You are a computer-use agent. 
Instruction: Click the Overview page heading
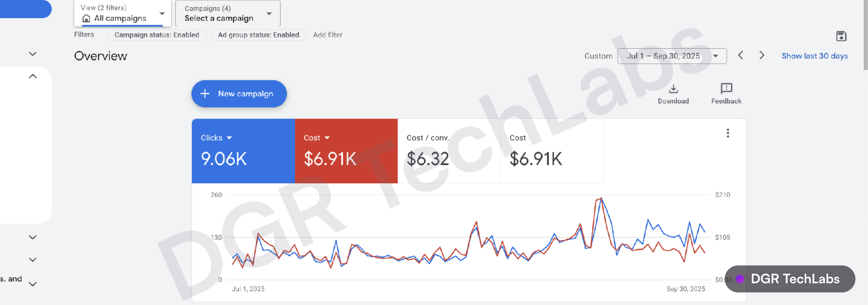101,56
